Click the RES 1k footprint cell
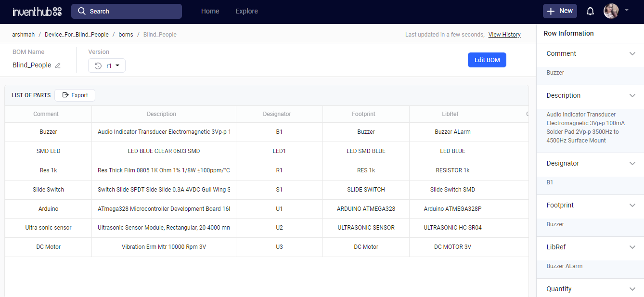 (x=366, y=170)
